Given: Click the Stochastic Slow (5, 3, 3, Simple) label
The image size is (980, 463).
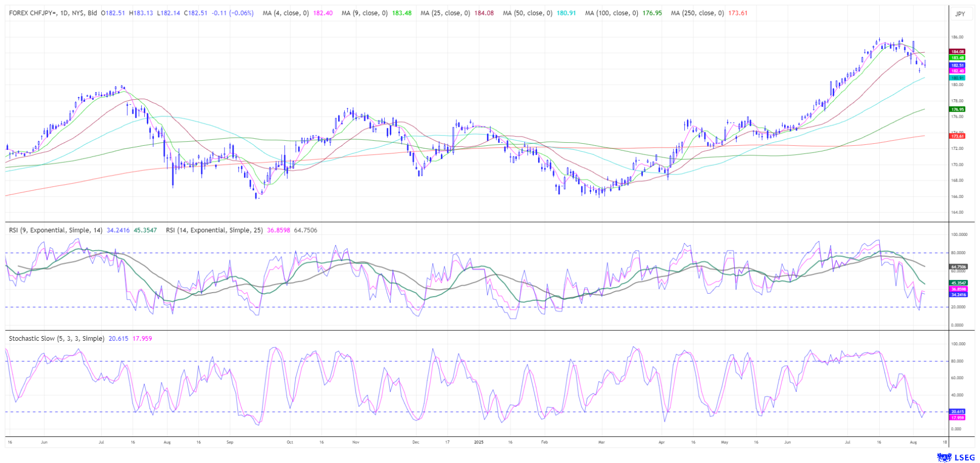Looking at the screenshot, I should click(x=57, y=339).
